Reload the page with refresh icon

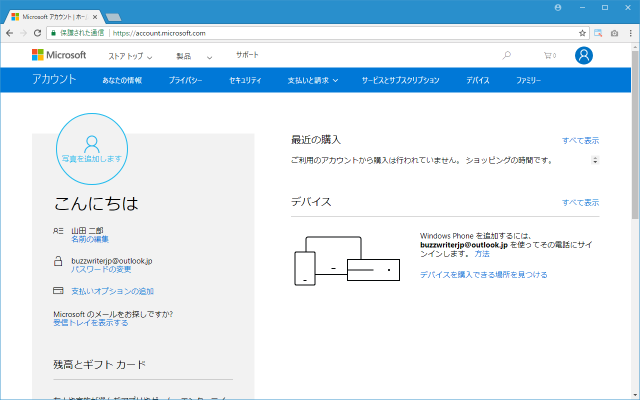click(x=37, y=33)
